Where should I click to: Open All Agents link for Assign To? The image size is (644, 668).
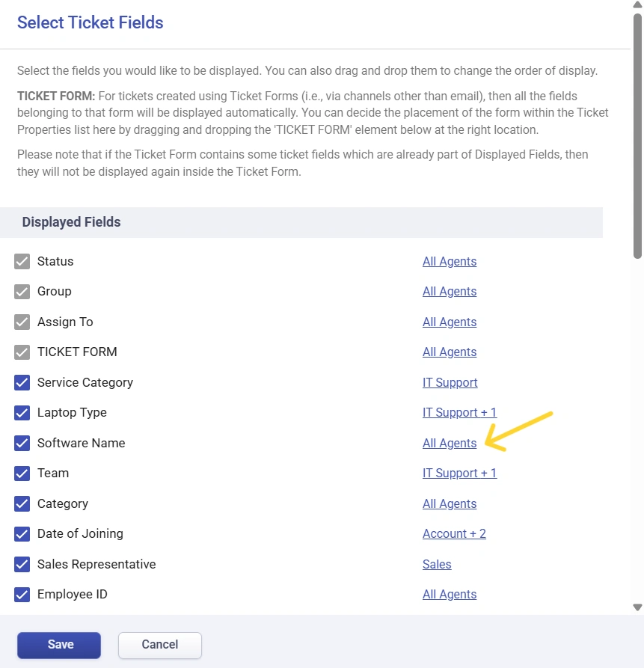450,322
